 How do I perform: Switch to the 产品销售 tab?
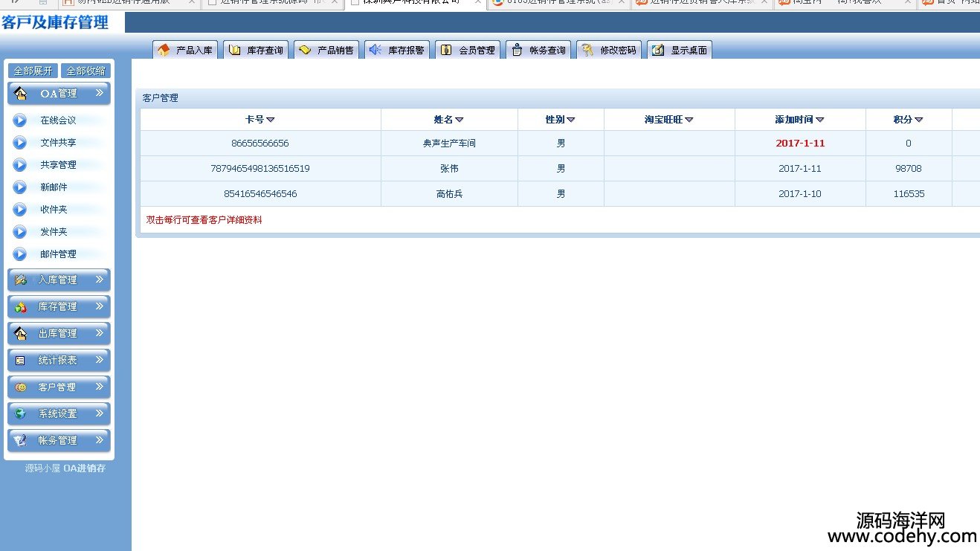coord(326,50)
